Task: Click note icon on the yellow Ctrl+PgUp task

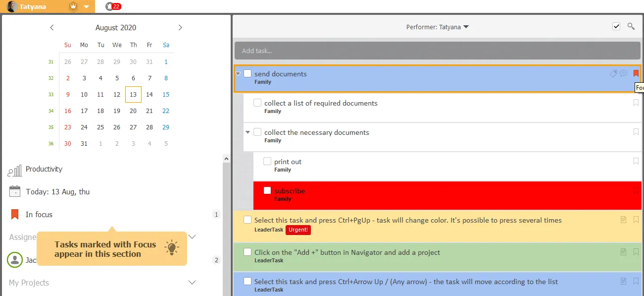Action: pos(623,220)
